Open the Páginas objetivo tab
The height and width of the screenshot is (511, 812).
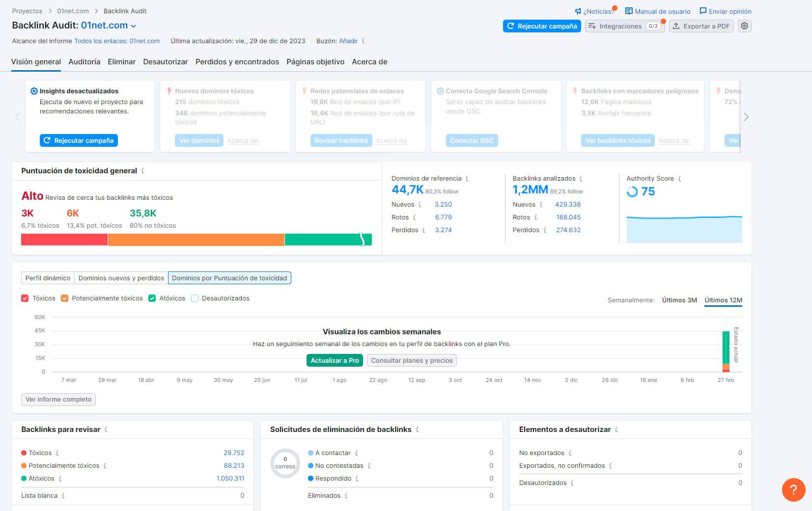315,62
